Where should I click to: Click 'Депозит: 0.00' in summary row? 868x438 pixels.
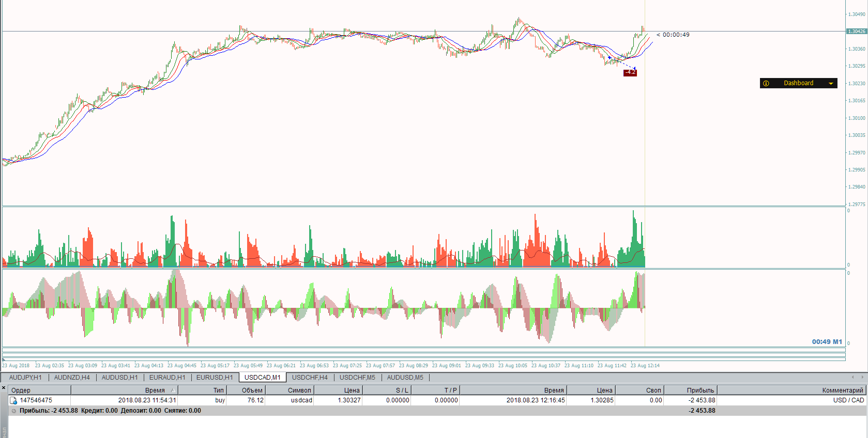click(x=141, y=411)
